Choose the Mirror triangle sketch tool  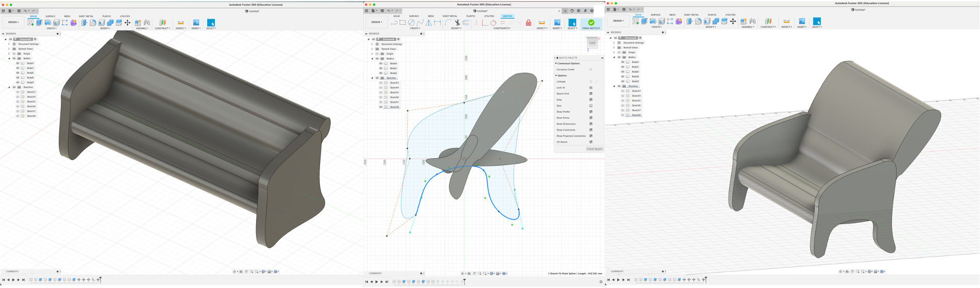429,23
